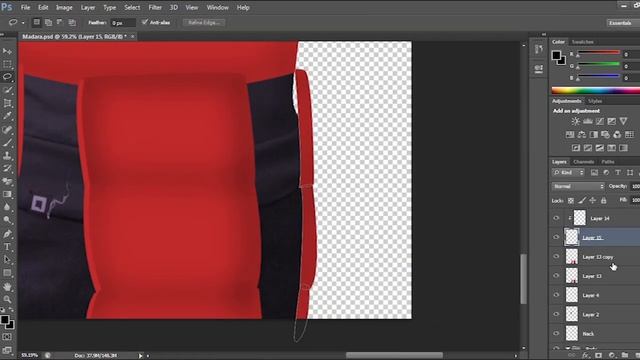Toggle the Anti-alias checkbox
This screenshot has height=360, width=640.
point(144,22)
